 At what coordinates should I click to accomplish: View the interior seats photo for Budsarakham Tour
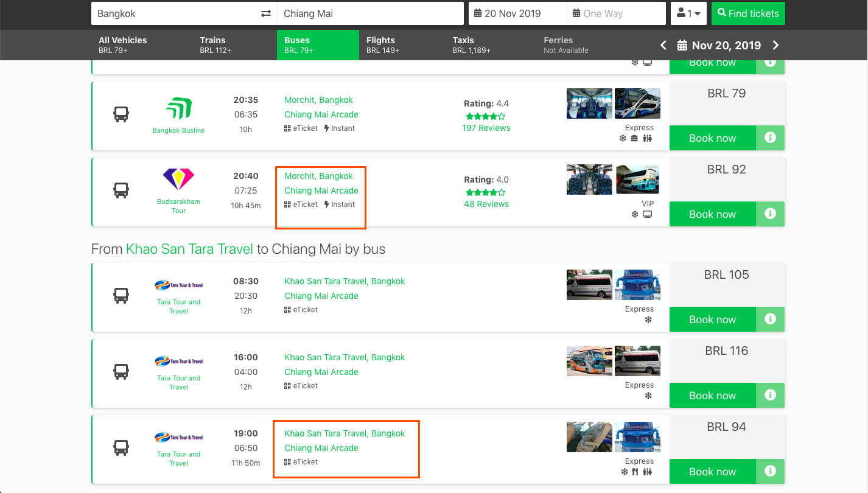(589, 180)
